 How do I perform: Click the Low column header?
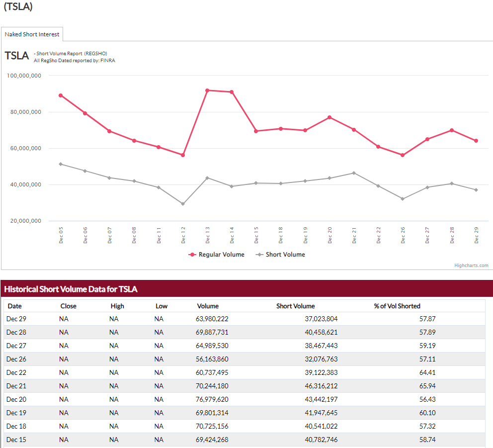pos(162,306)
